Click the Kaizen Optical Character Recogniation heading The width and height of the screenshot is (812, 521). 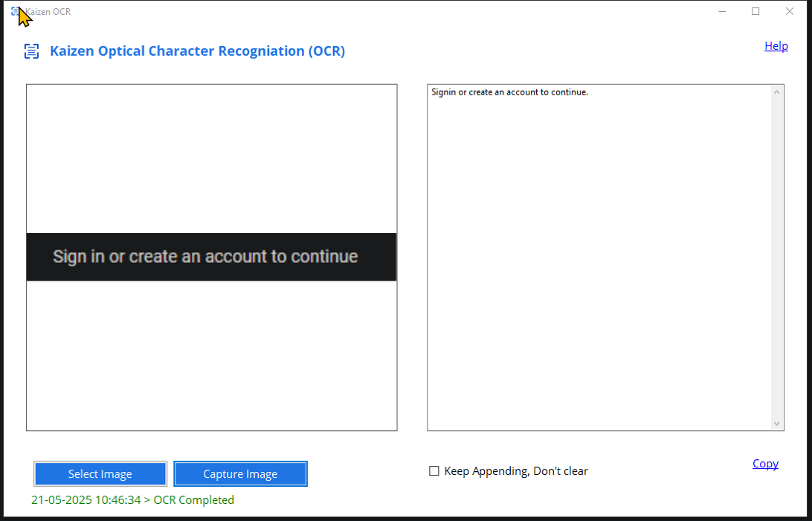click(197, 51)
